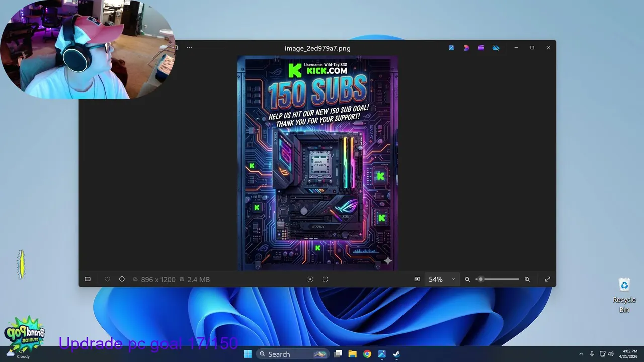644x362 pixels.
Task: Click the visual search icon
Action: click(310, 279)
